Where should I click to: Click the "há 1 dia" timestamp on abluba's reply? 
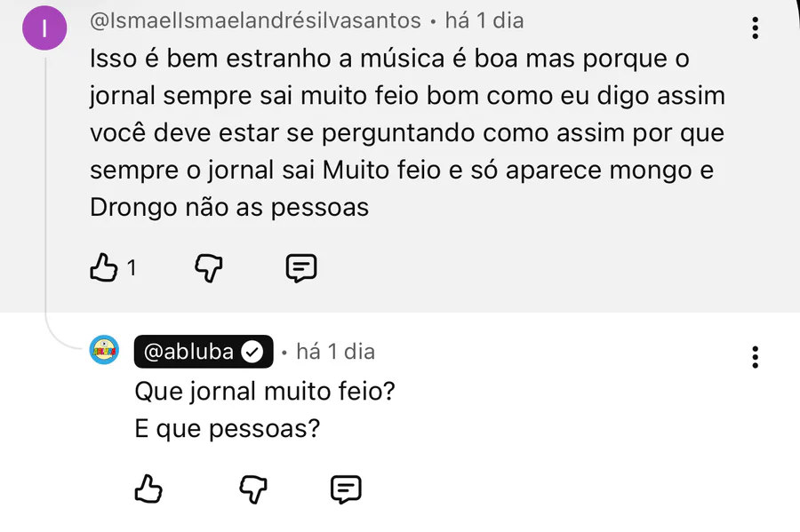pos(335,352)
